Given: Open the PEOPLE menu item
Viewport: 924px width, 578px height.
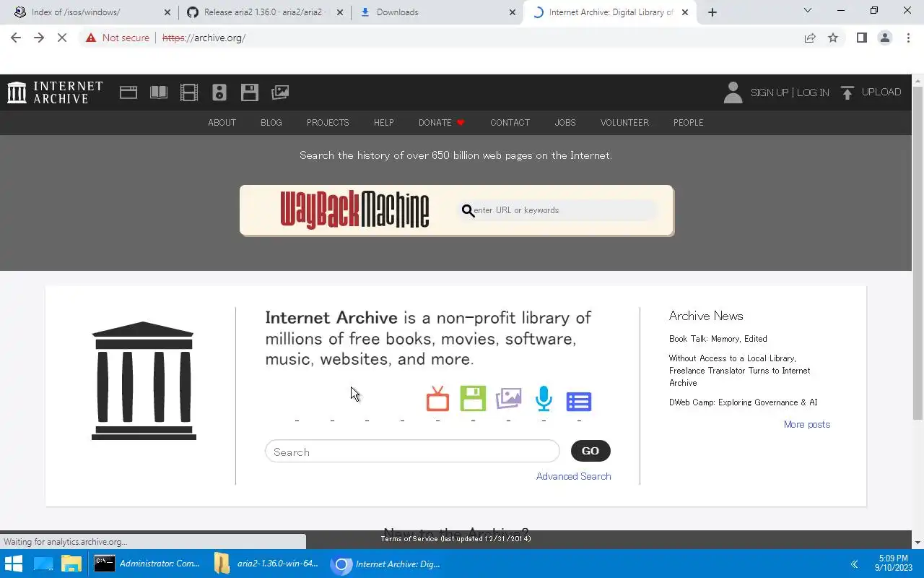Looking at the screenshot, I should (688, 123).
